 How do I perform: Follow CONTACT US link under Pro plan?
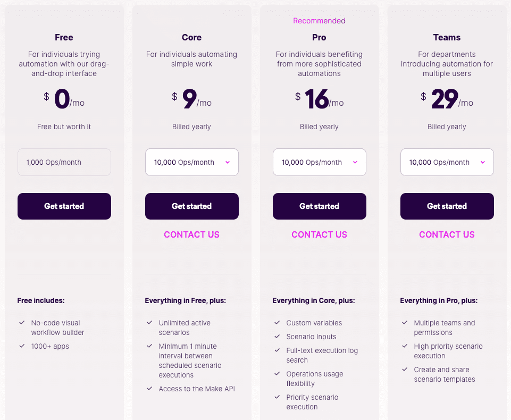tap(319, 234)
